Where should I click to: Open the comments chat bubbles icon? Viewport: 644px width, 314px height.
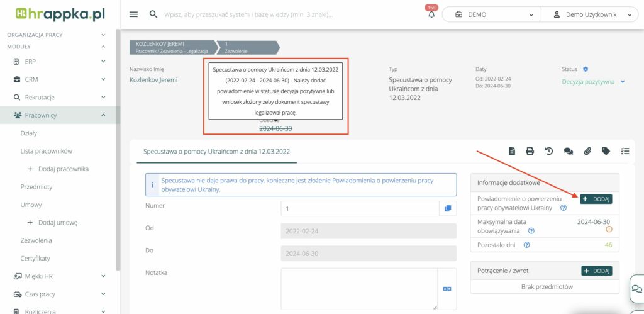[x=568, y=151]
